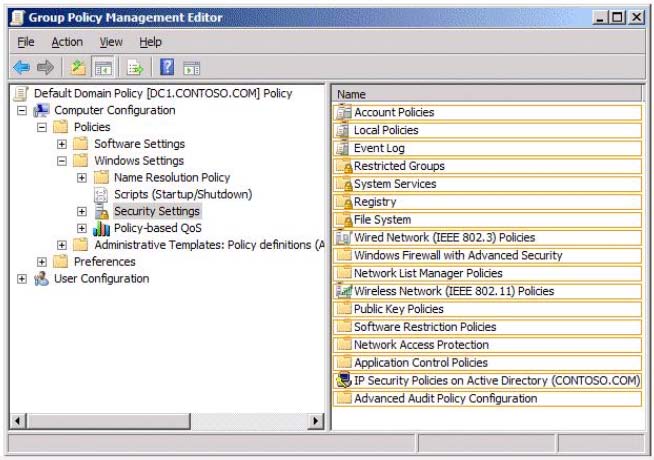Click the Wired Network Policies icon
This screenshot has height=460, width=654.
coord(344,237)
